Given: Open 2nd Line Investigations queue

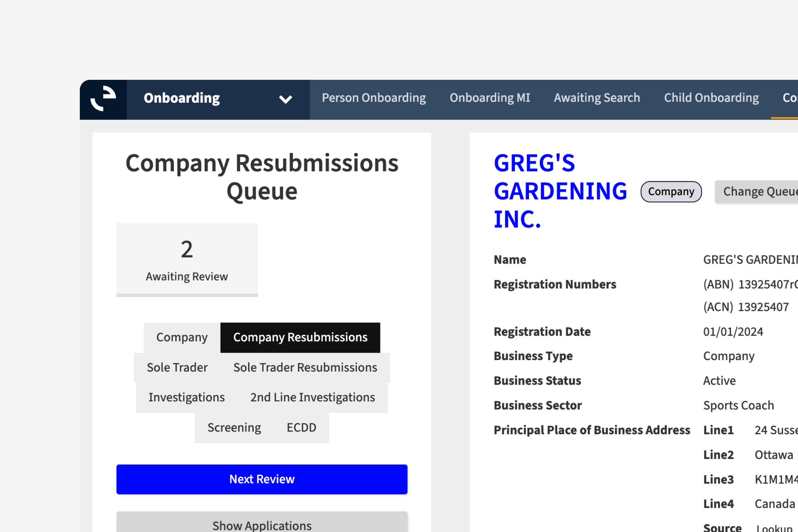Looking at the screenshot, I should (313, 398).
